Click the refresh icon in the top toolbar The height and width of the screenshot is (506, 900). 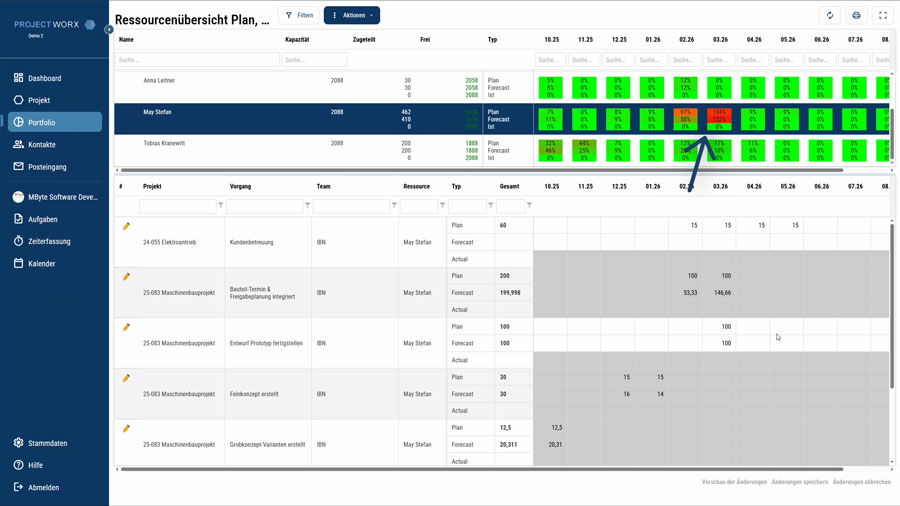click(829, 15)
